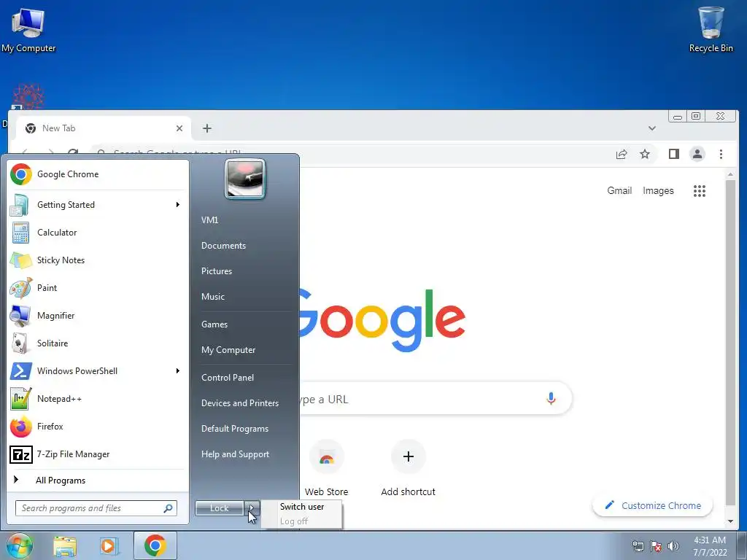Screen dimensions: 747x560
Task: Open Notepad++
Action: pyautogui.click(x=97, y=399)
